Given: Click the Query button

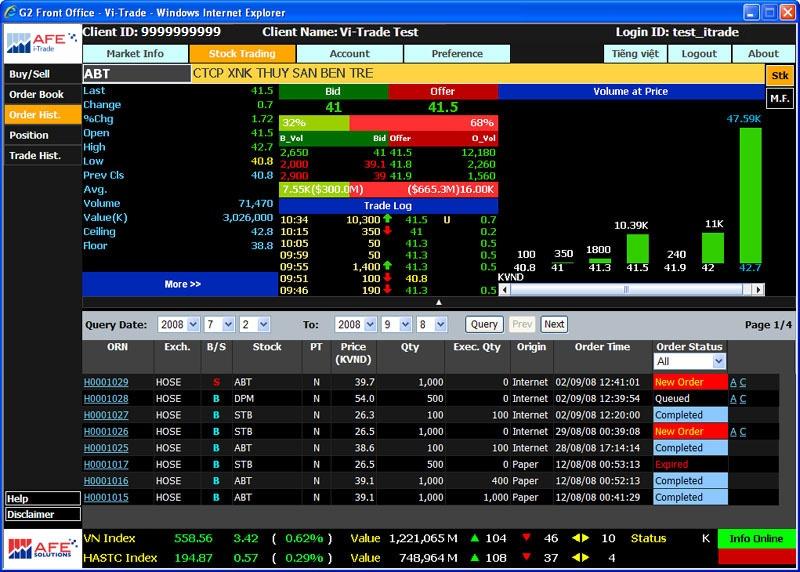Looking at the screenshot, I should click(484, 325).
